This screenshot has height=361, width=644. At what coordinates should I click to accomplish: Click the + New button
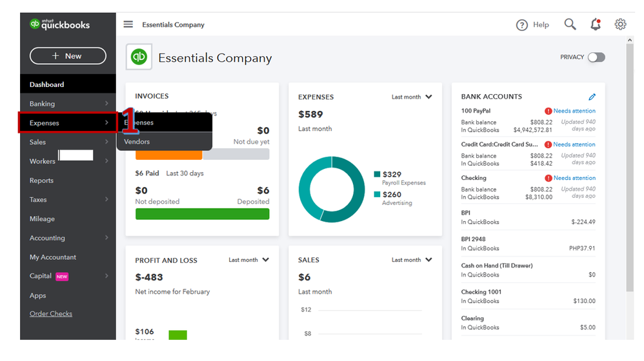tap(68, 56)
